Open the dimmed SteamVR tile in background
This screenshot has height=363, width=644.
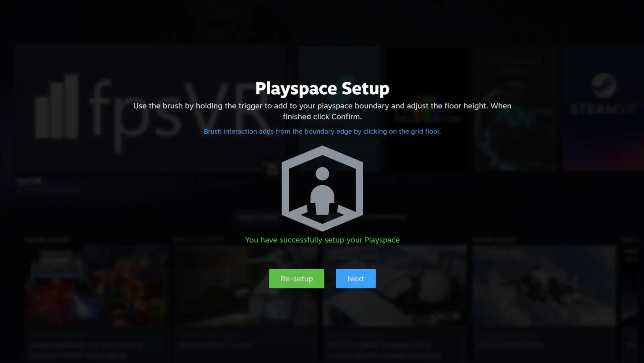point(603,109)
